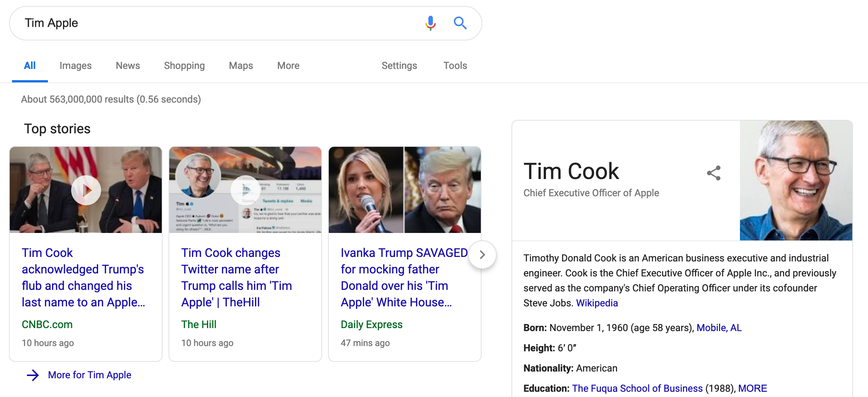This screenshot has height=397, width=868.
Task: Switch to the Images tab
Action: point(76,66)
